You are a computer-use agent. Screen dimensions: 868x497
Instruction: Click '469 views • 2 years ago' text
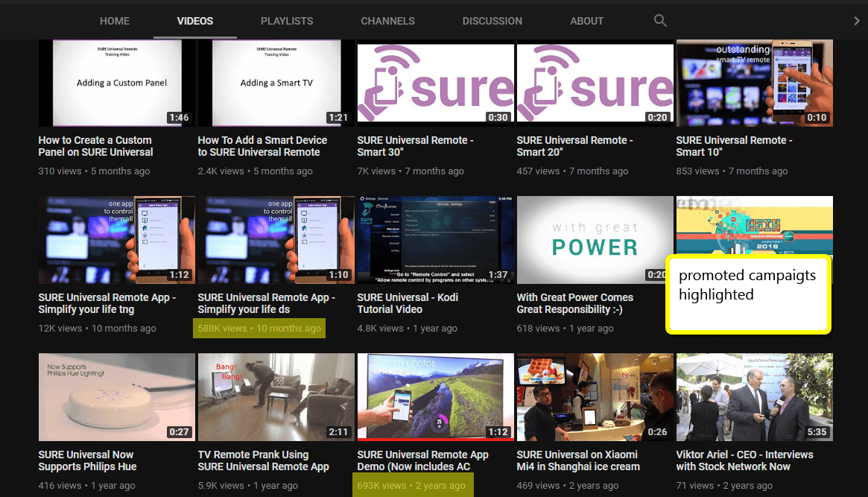(x=568, y=485)
